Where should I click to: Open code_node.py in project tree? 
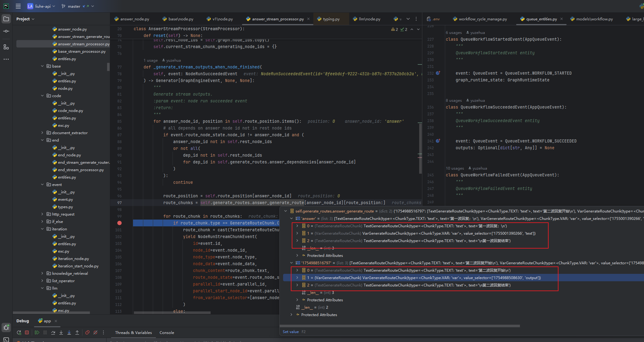(x=70, y=111)
